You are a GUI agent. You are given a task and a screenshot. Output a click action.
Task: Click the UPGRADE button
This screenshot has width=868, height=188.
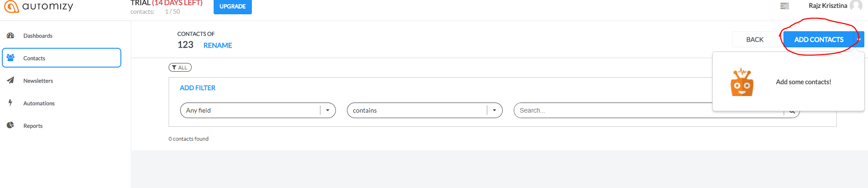coord(233,6)
